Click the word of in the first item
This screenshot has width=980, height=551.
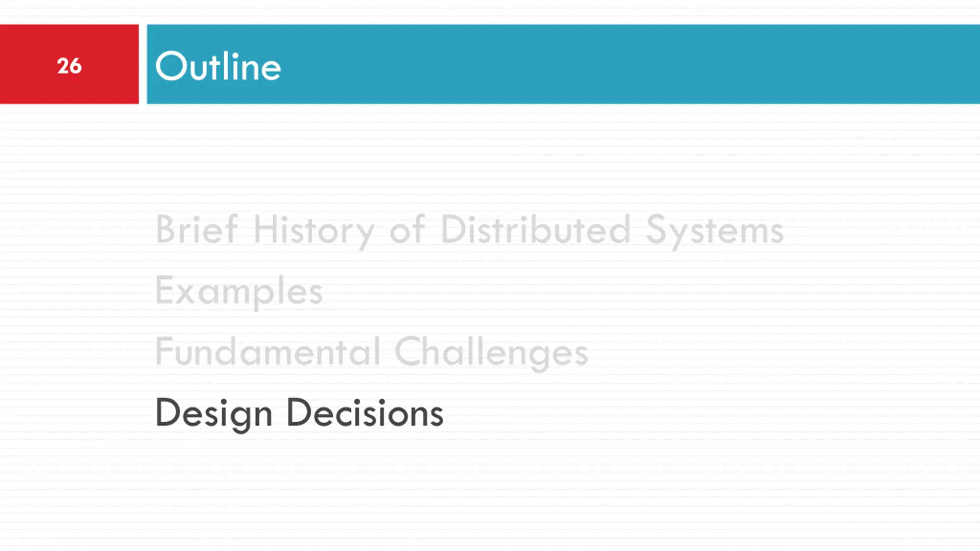click(x=407, y=230)
